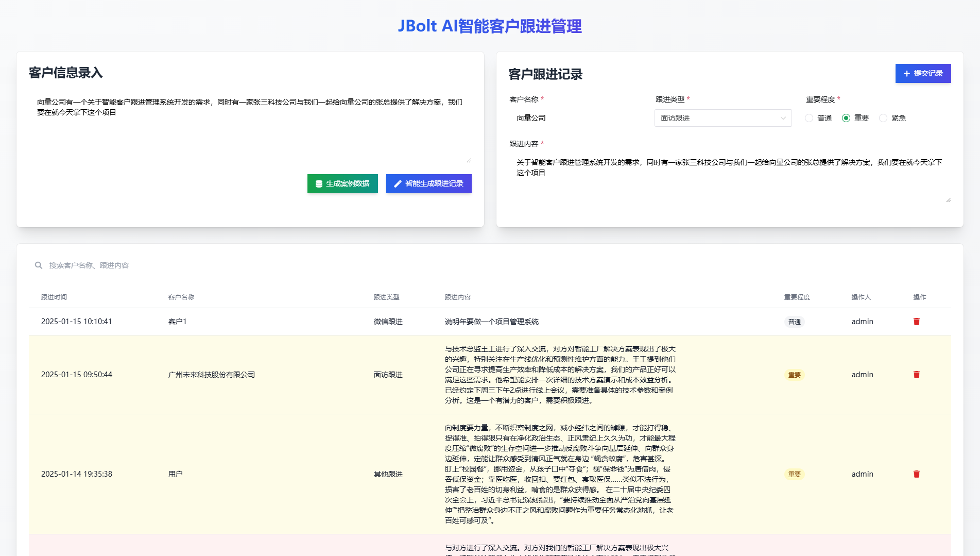This screenshot has width=980, height=556.
Task: Focus the 跟进内容 textarea
Action: pos(730,177)
